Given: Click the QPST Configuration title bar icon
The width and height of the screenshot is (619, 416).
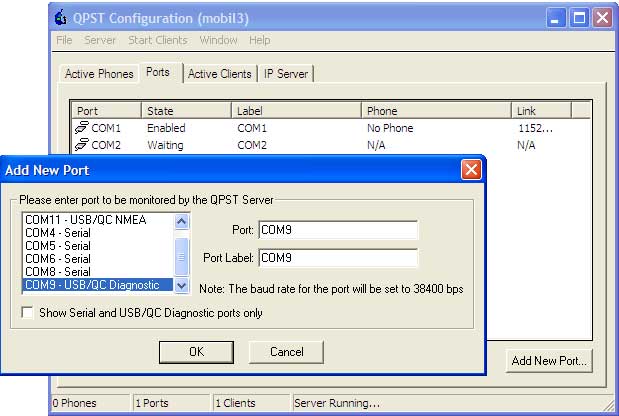Looking at the screenshot, I should tap(60, 18).
